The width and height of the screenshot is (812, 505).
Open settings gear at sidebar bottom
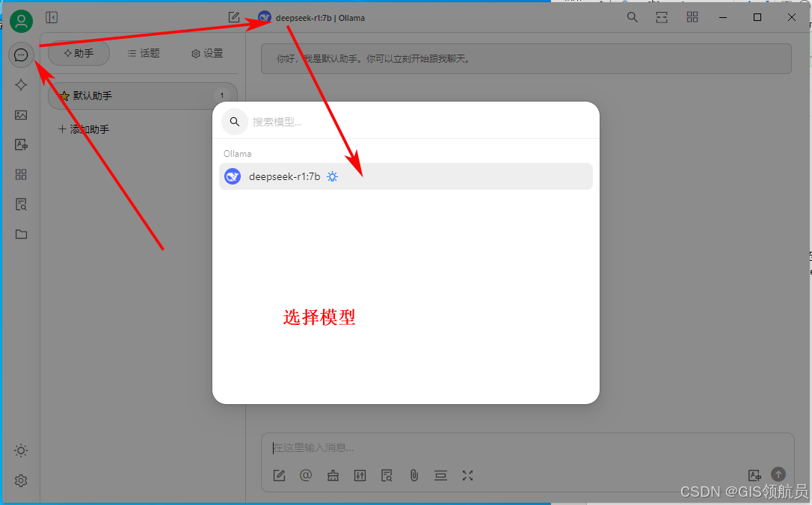tap(21, 480)
